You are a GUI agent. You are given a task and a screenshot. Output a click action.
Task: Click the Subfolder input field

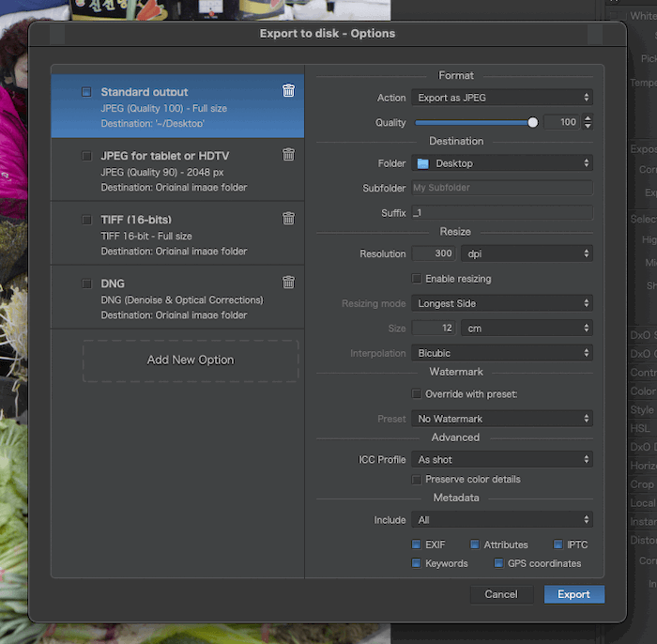(x=502, y=188)
